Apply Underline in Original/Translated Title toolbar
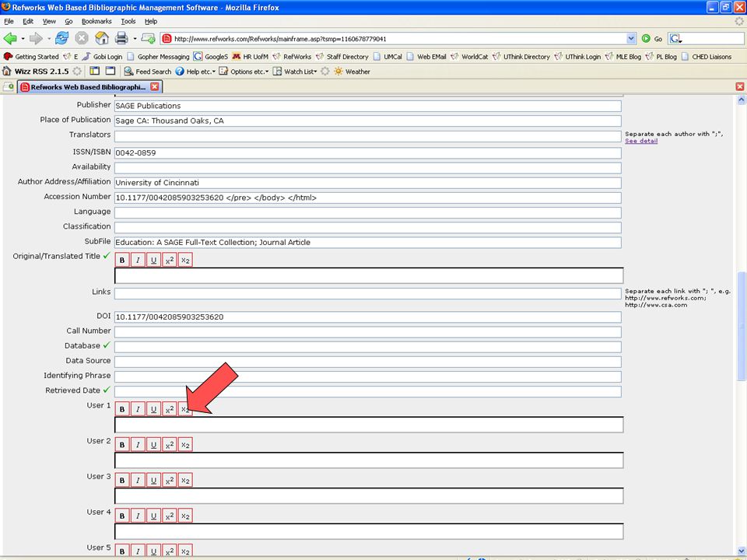Viewport: 747px width, 560px height. pyautogui.click(x=153, y=260)
